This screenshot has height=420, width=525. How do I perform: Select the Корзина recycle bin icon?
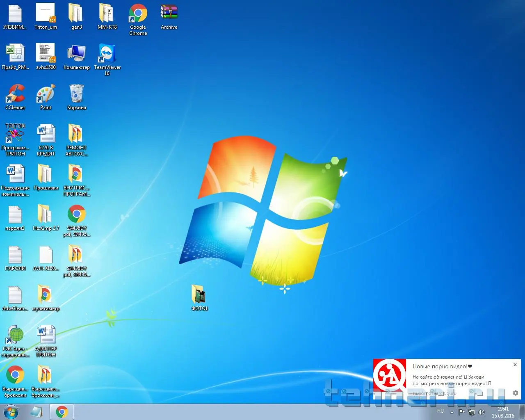pyautogui.click(x=77, y=97)
